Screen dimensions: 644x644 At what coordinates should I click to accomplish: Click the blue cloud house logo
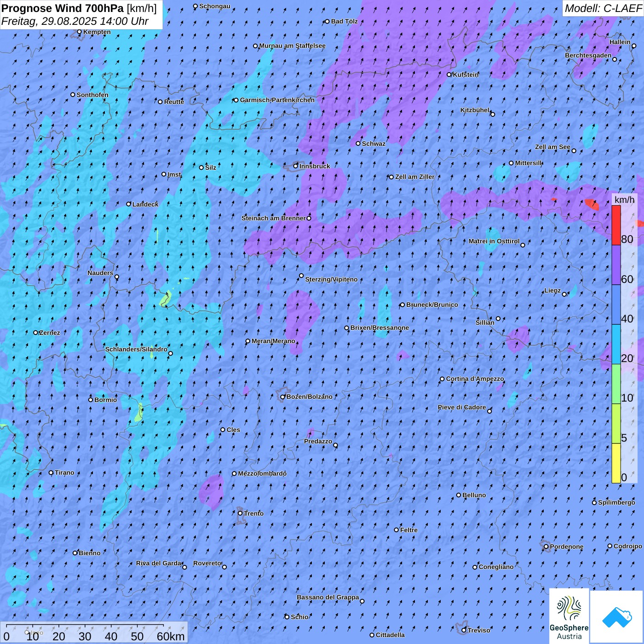point(617,617)
